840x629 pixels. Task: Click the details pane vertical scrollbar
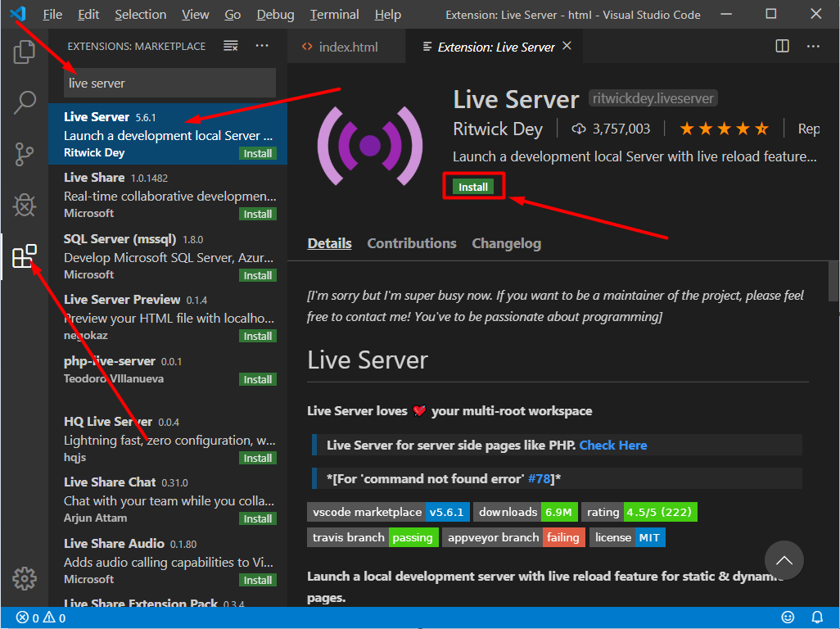tap(833, 283)
